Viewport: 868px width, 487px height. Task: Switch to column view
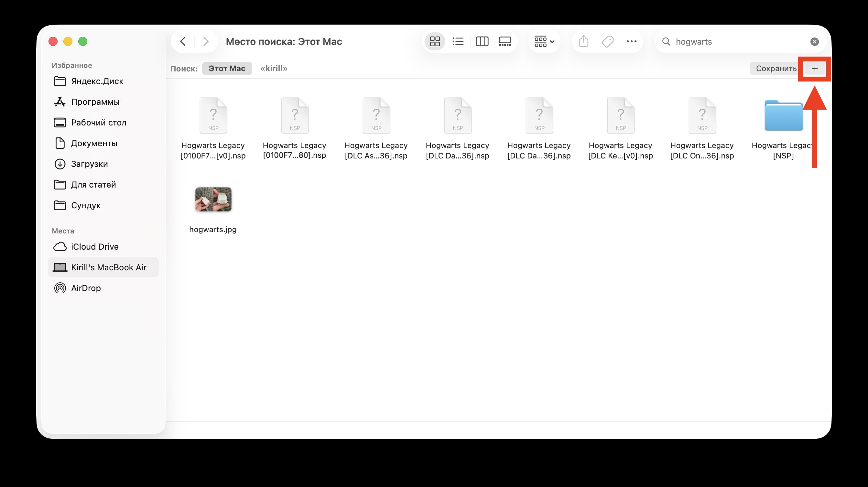[x=482, y=41]
